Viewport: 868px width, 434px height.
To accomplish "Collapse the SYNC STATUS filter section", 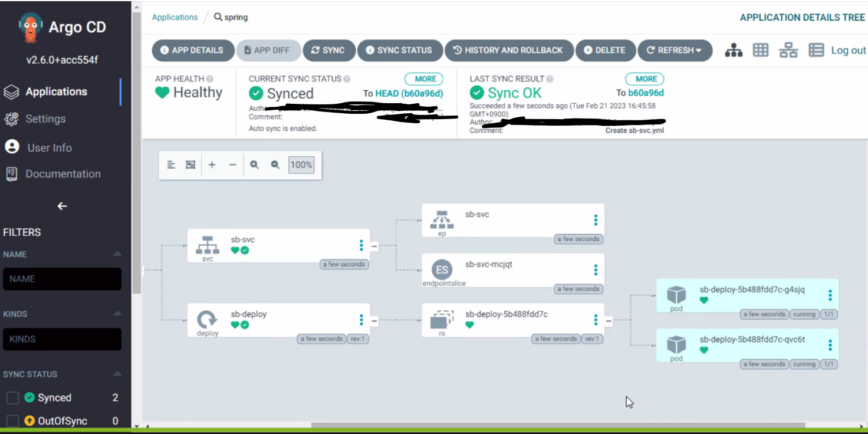I will click(117, 374).
